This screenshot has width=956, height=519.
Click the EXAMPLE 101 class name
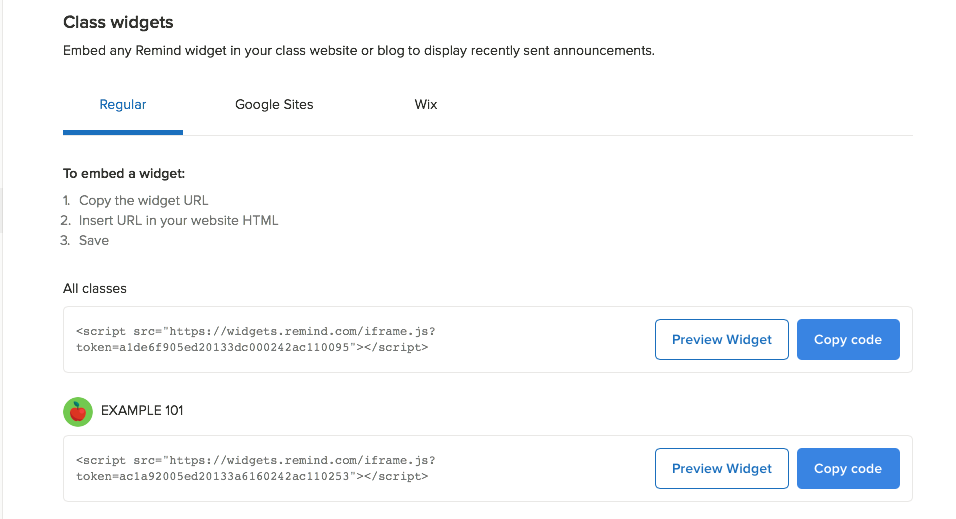tap(142, 411)
